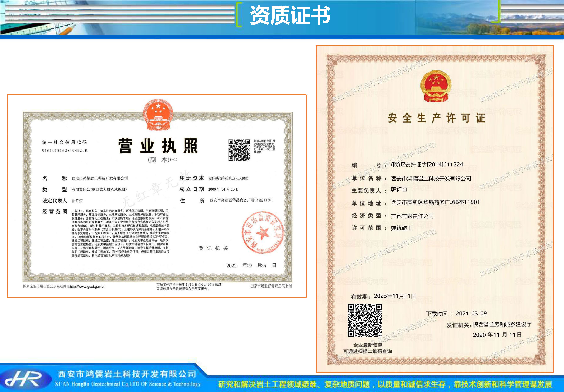The height and width of the screenshot is (392, 564).
Task: Open the safety production permit certificate image
Action: 435,209
